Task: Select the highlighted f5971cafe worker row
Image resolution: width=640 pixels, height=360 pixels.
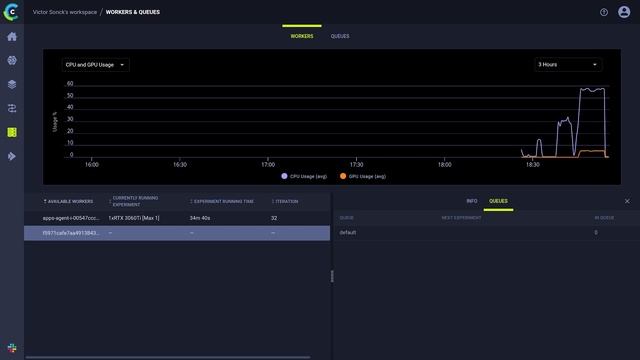Action: pos(177,233)
